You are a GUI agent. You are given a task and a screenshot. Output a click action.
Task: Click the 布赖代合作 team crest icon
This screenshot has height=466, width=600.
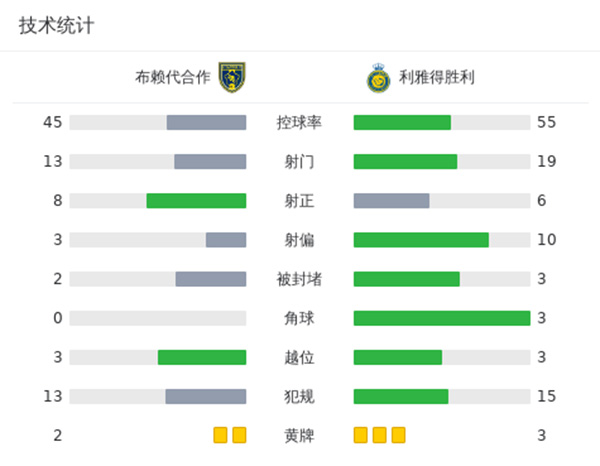232,77
